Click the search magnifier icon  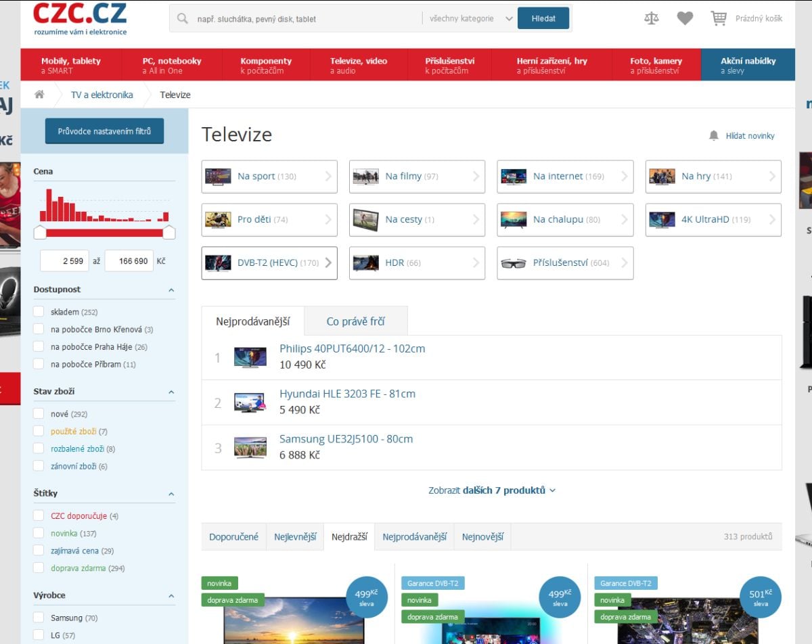pyautogui.click(x=181, y=18)
